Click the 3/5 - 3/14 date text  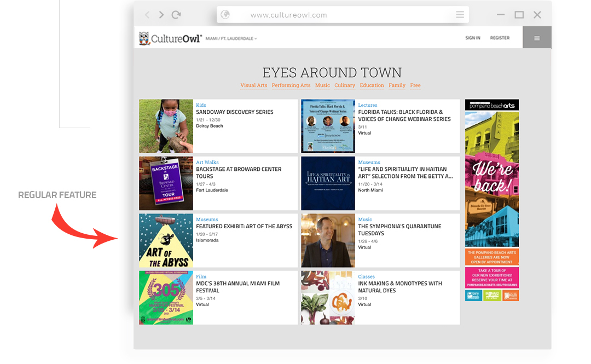[x=206, y=298]
